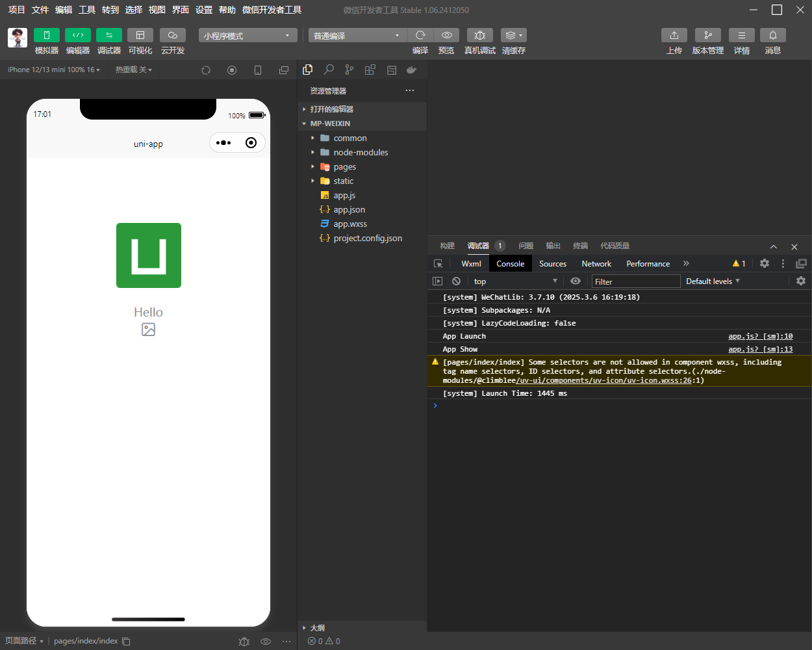This screenshot has width=812, height=650.
Task: Switch to the 终端 panel tab
Action: (581, 246)
